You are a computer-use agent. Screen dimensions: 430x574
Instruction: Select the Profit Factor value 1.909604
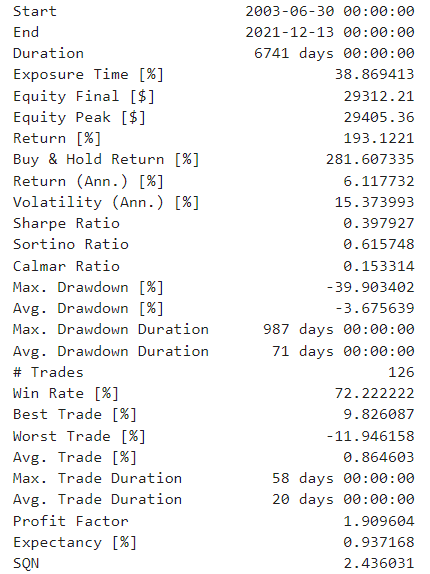click(x=379, y=521)
